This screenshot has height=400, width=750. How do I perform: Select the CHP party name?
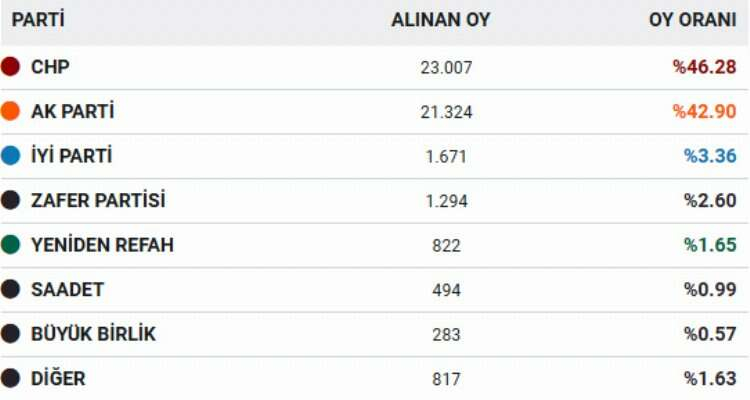(50, 67)
